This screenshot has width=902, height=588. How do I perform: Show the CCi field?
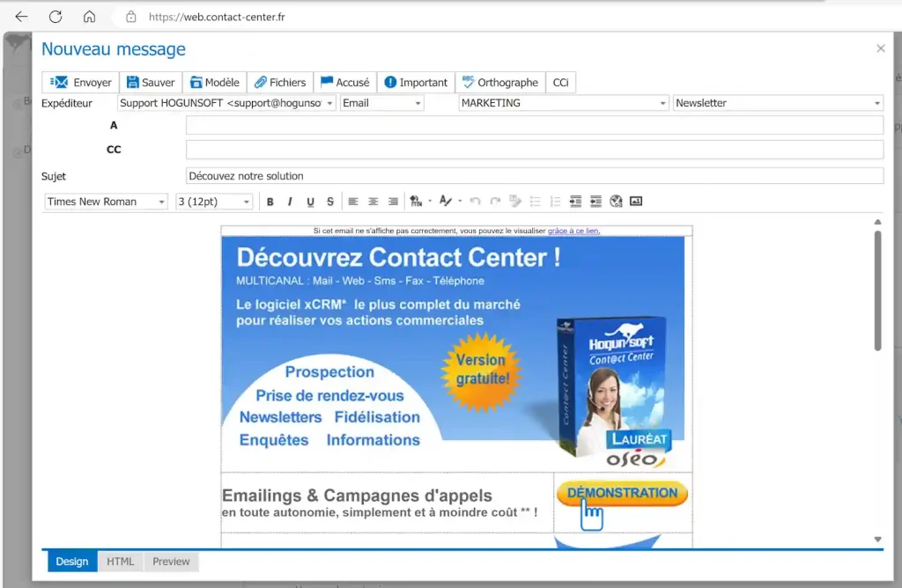click(561, 82)
